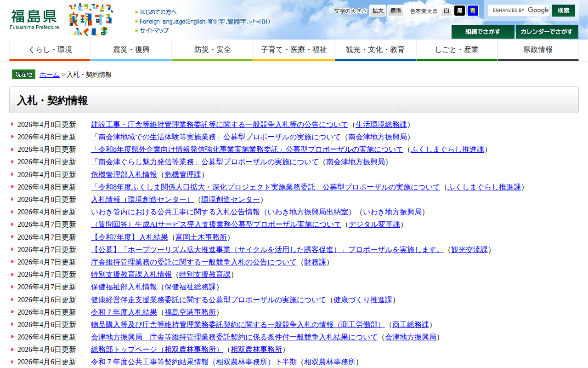Open the くらし・環境 menu tab
This screenshot has height=368, width=588.
pyautogui.click(x=50, y=50)
